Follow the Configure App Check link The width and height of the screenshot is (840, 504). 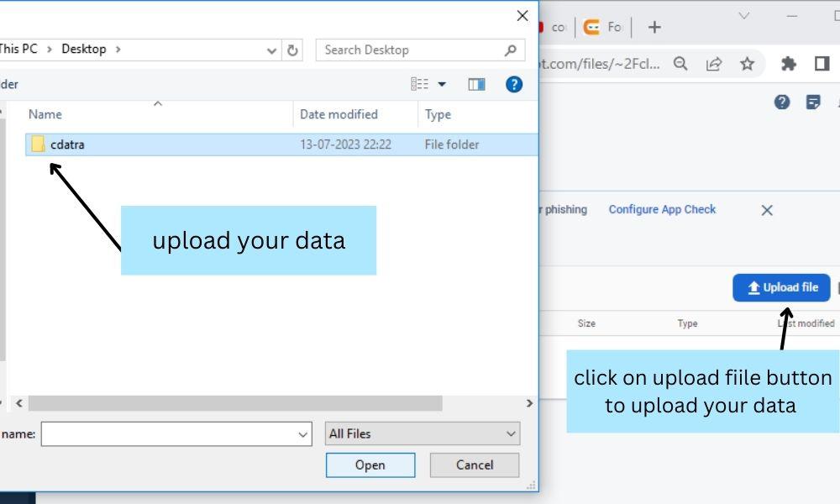(662, 209)
